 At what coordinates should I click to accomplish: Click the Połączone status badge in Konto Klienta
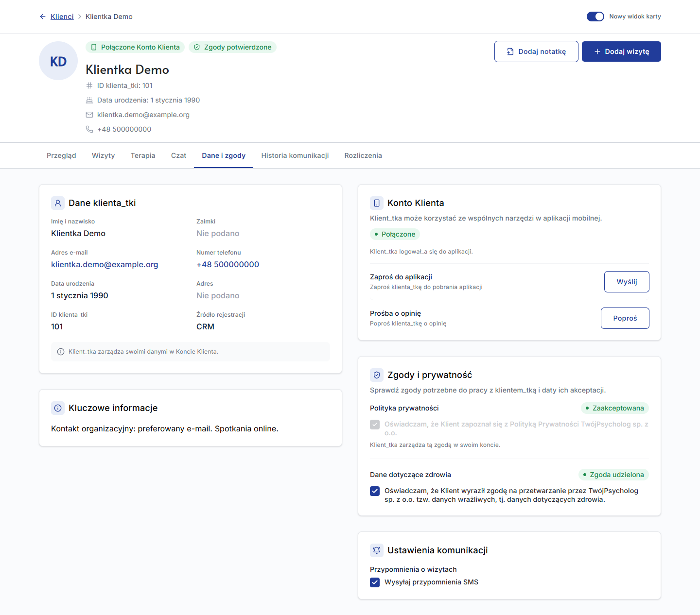(x=395, y=234)
